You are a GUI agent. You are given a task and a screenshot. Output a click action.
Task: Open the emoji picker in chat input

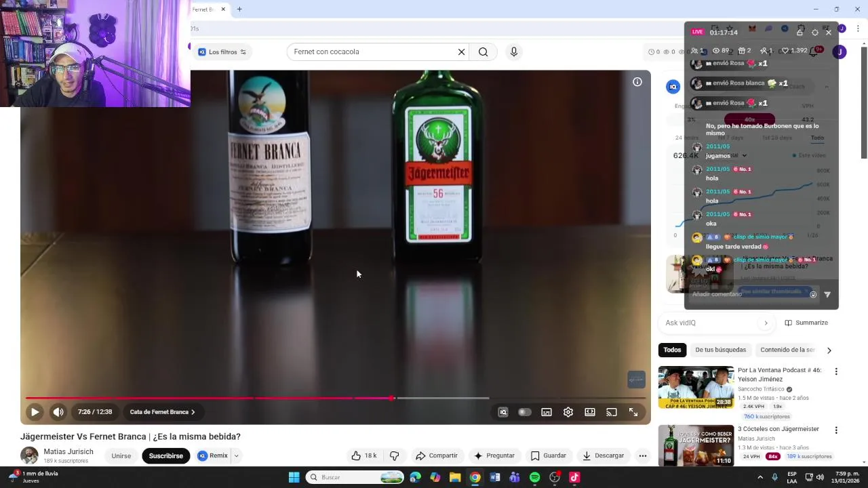(813, 294)
